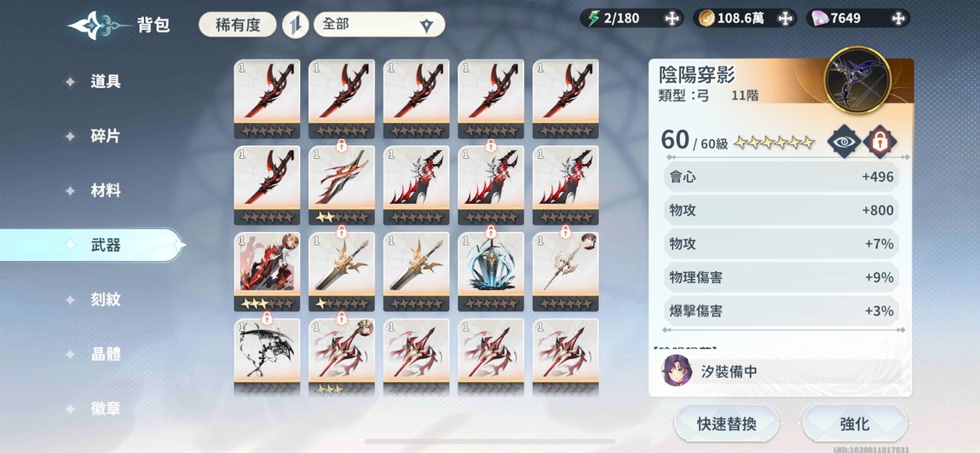
Task: Switch to the 碎片 tab
Action: 106,136
